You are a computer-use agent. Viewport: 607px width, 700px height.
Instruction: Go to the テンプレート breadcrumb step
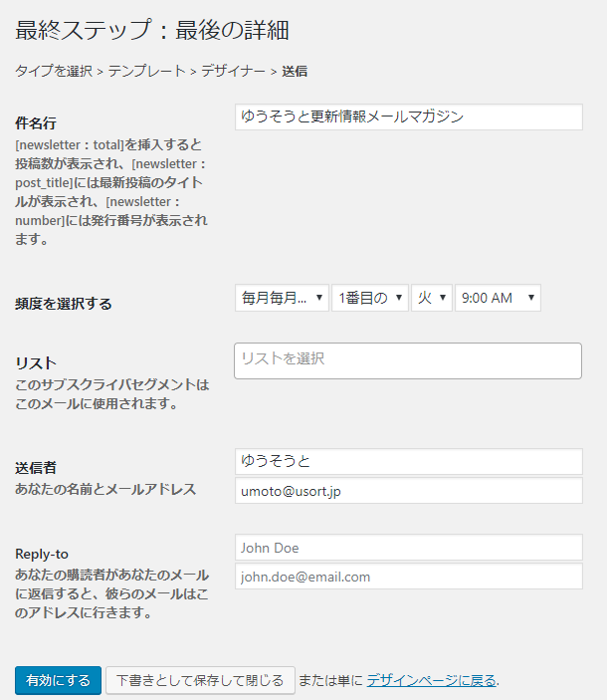tap(146, 71)
